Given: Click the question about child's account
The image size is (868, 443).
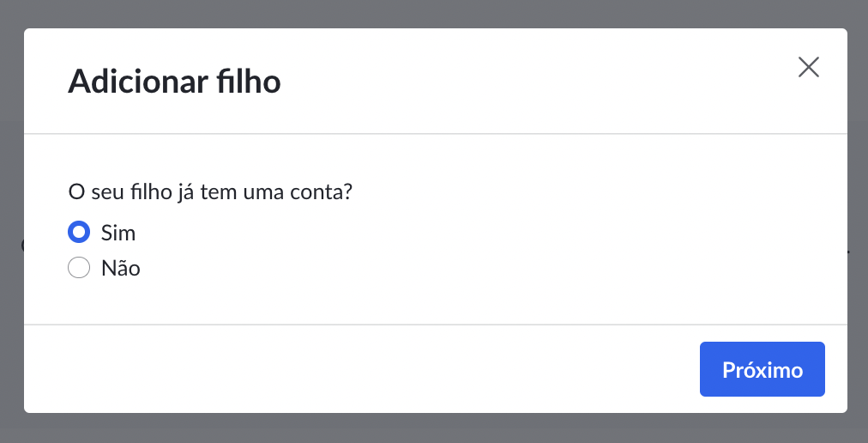Looking at the screenshot, I should pyautogui.click(x=210, y=192).
